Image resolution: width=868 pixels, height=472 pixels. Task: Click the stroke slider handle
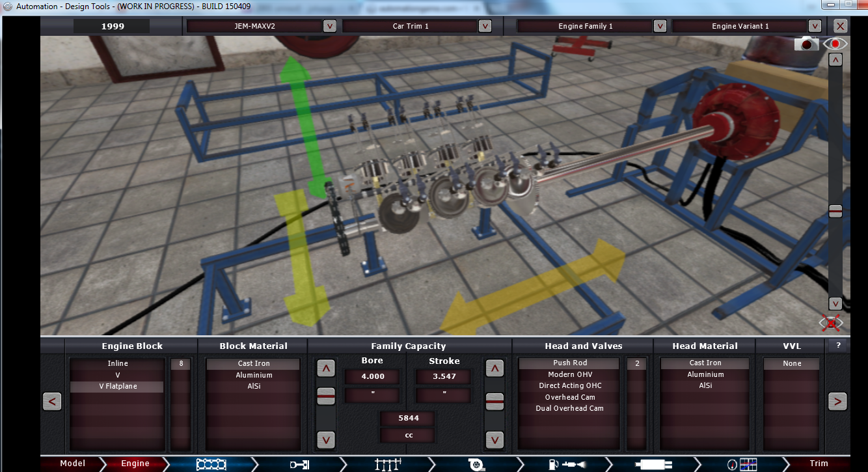[495, 401]
